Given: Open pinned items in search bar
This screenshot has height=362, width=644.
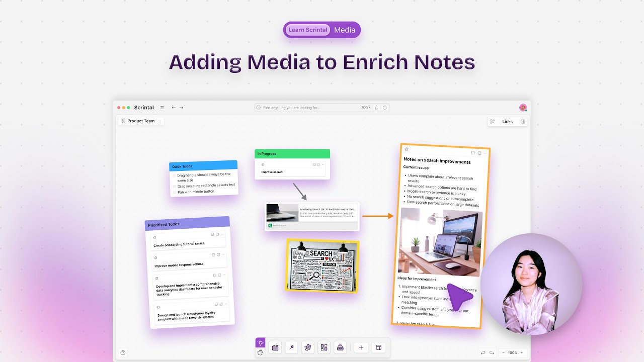Looking at the screenshot, I should pyautogui.click(x=376, y=108).
